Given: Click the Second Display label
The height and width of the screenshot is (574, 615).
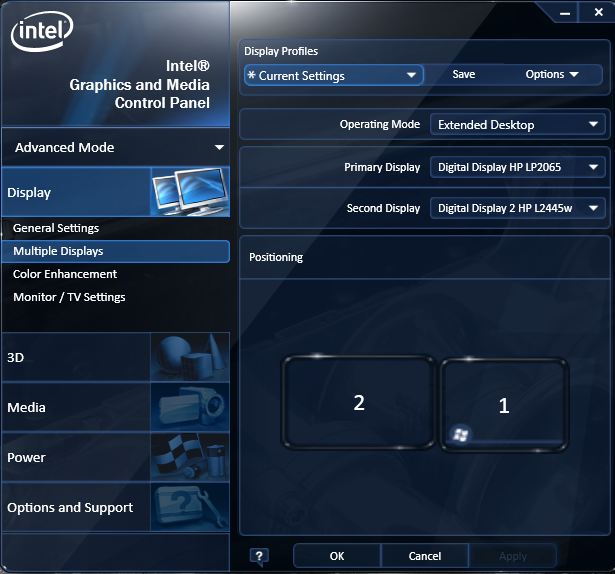Looking at the screenshot, I should coord(383,208).
